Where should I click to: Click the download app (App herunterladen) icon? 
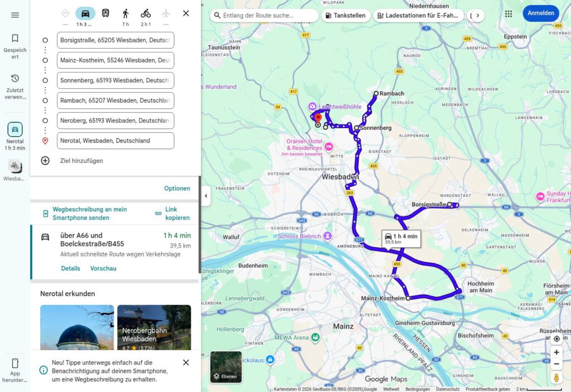tap(15, 363)
